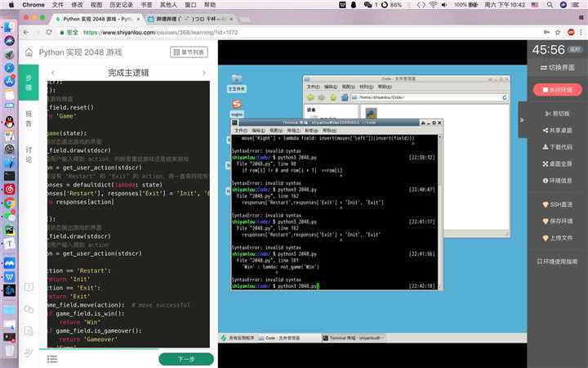Screen dimensions: 588x368
Task: Click the green 下一步 next step button
Action: (186, 359)
